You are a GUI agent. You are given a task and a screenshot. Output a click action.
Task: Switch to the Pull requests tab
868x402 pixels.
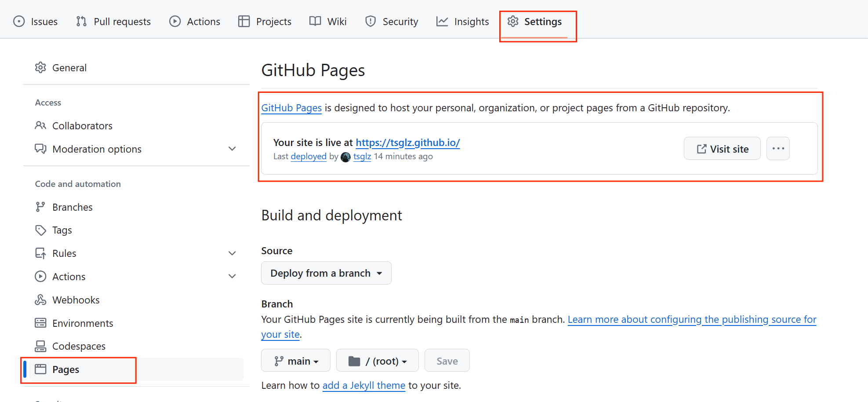click(113, 22)
